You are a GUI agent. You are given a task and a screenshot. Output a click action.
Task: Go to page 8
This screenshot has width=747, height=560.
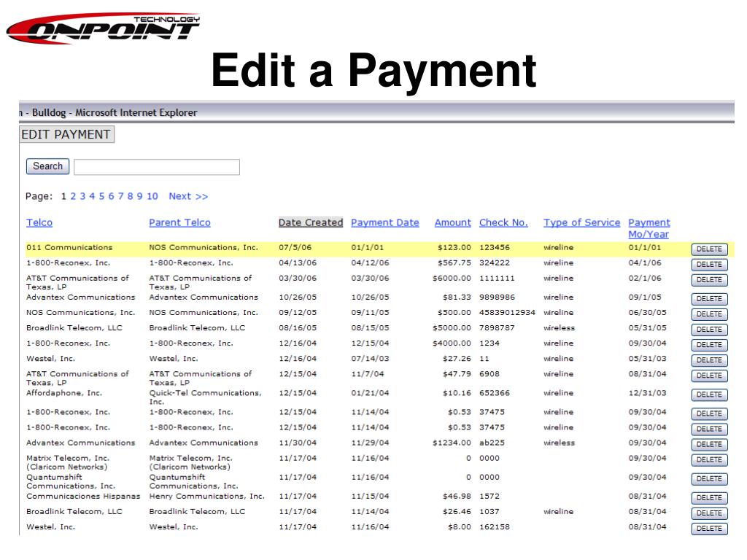coord(130,196)
